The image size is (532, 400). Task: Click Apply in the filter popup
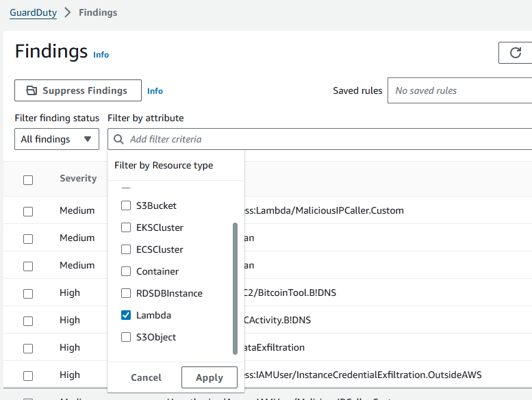click(x=210, y=377)
